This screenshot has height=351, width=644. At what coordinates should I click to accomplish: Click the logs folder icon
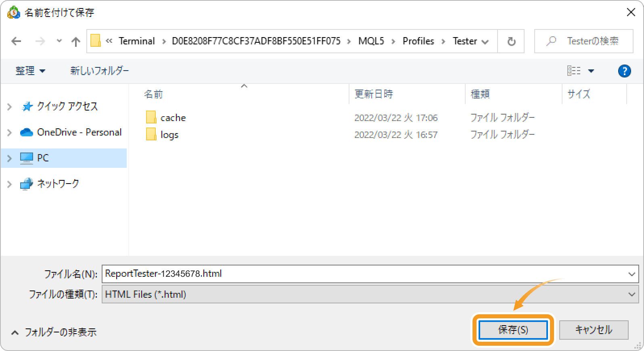[151, 134]
